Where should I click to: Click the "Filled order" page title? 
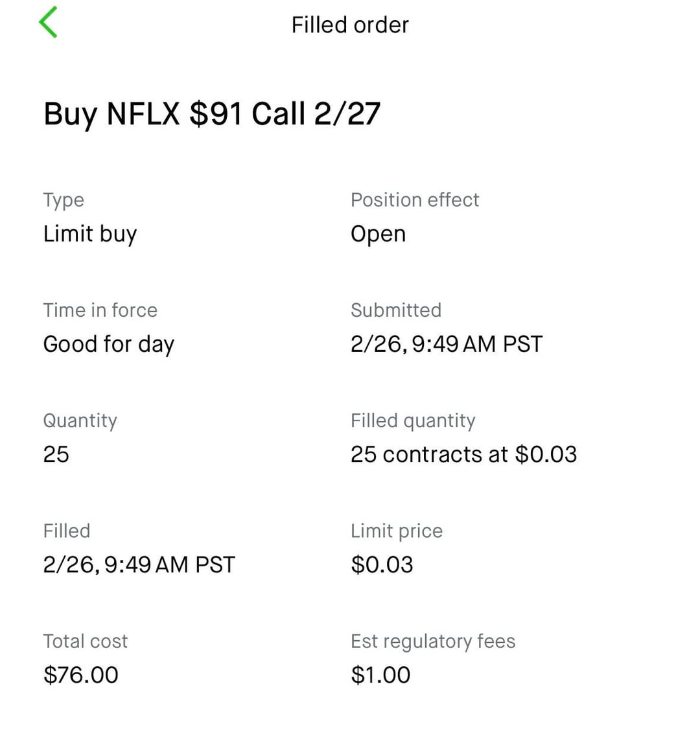350,25
